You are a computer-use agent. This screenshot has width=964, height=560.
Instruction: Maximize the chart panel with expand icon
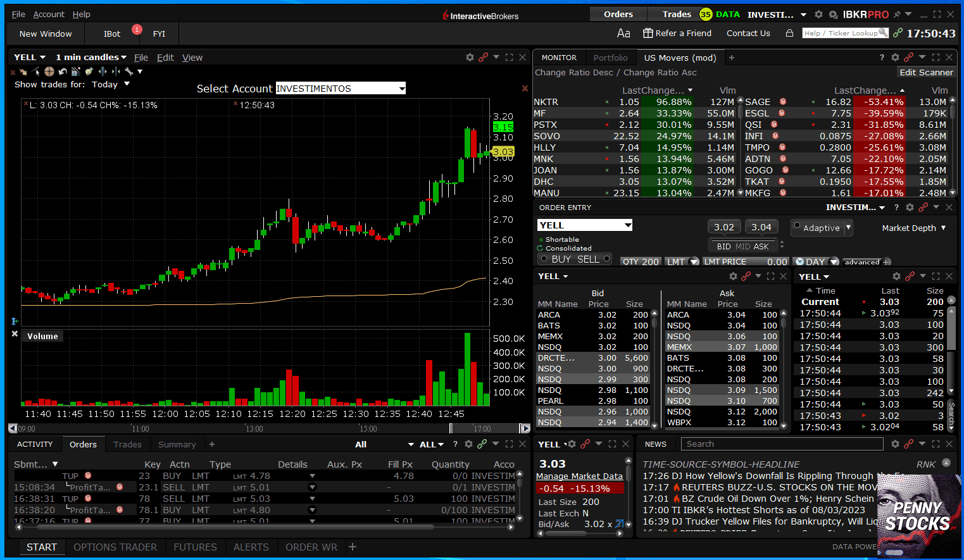coord(509,57)
